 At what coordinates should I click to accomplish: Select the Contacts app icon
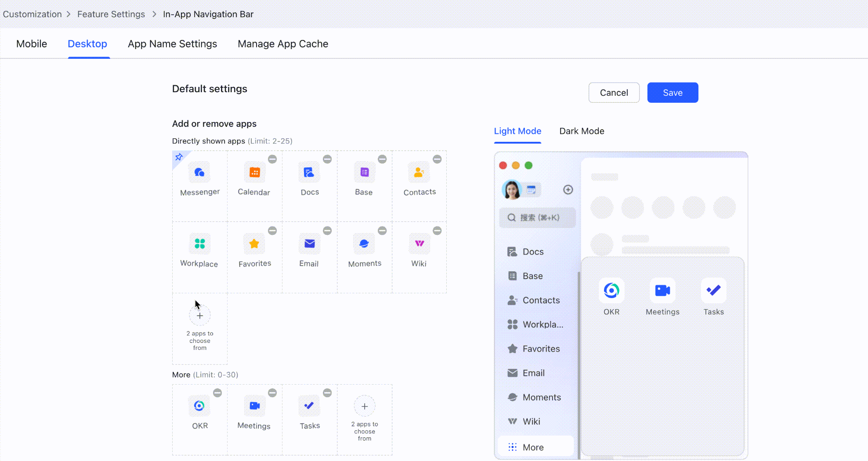coord(419,173)
